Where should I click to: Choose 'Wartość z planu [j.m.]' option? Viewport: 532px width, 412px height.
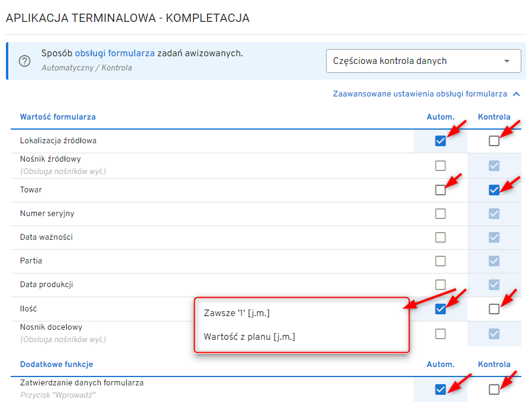pos(249,337)
